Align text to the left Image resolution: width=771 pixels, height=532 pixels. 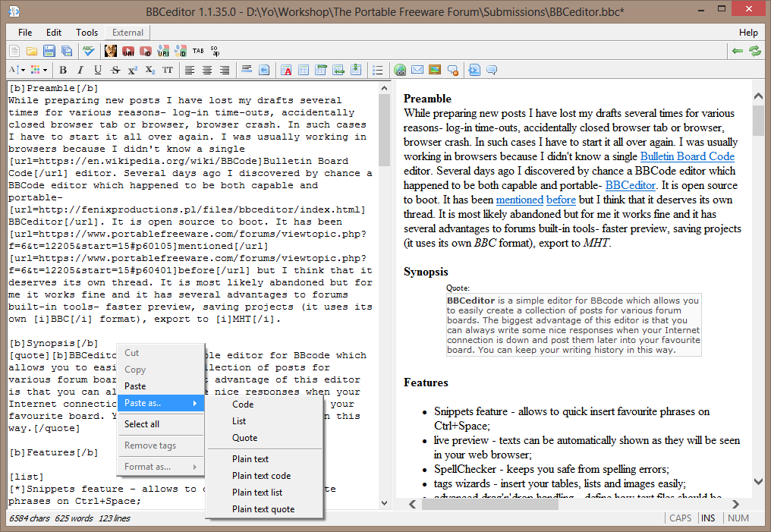190,71
